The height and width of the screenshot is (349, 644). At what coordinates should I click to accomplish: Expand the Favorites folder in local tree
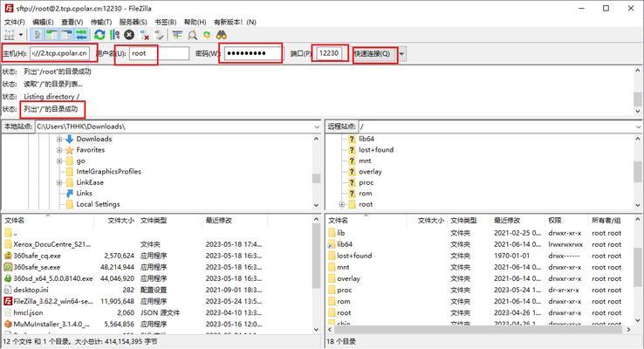coord(59,150)
